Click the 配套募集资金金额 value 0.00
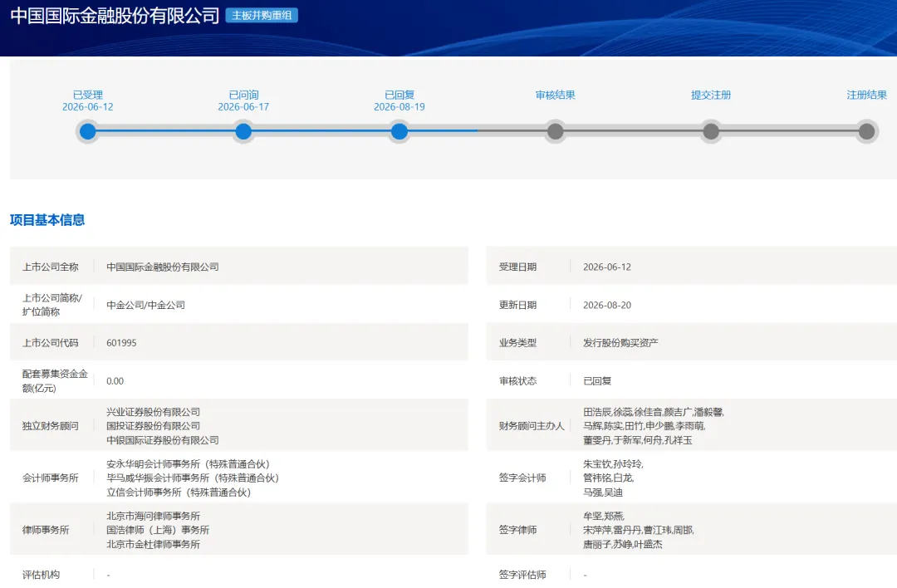Viewport: 897px width, 588px height. click(x=115, y=381)
